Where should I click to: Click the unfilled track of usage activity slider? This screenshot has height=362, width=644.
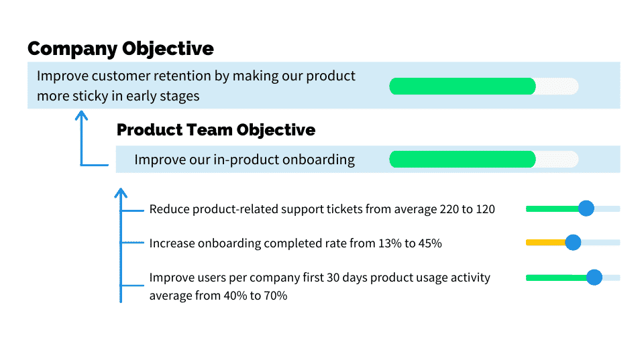611,278
